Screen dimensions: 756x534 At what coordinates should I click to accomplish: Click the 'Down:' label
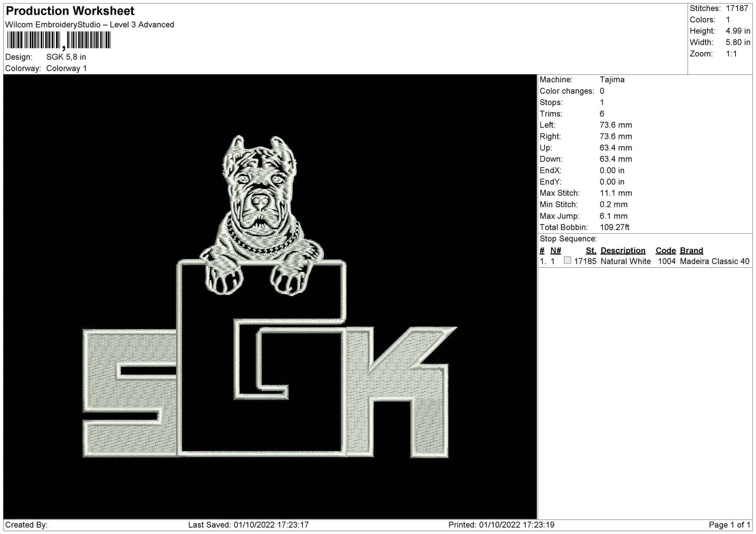coord(551,159)
